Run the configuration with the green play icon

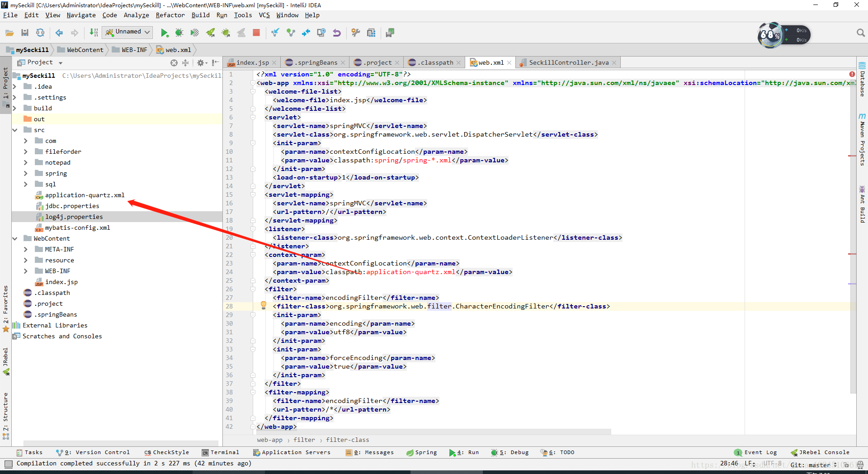165,33
